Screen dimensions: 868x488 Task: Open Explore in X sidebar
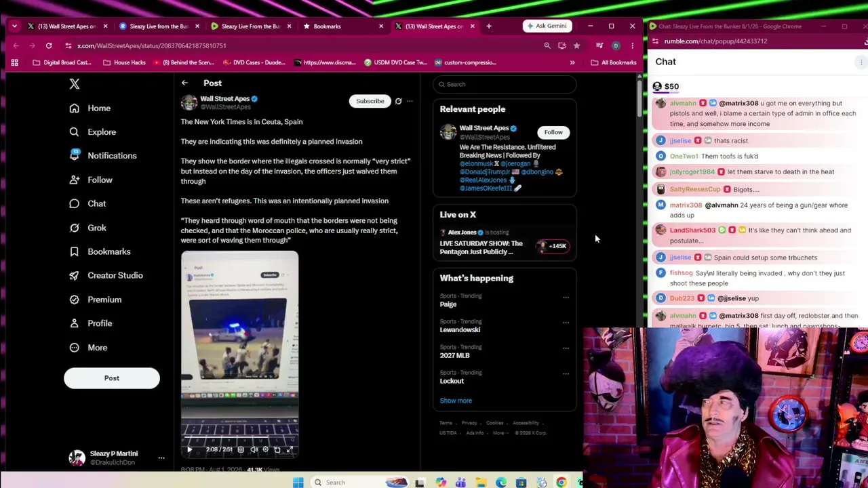(93, 132)
